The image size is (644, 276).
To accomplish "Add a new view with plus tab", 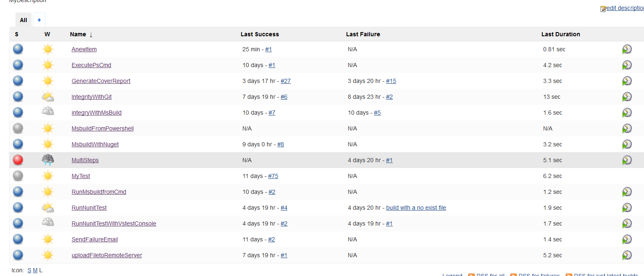I will (x=39, y=20).
